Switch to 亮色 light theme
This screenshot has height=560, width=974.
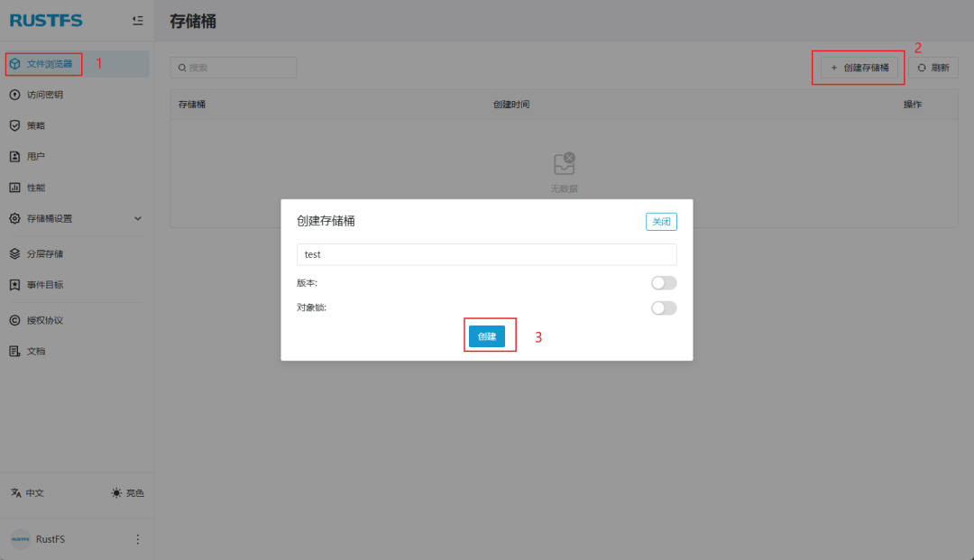click(126, 493)
